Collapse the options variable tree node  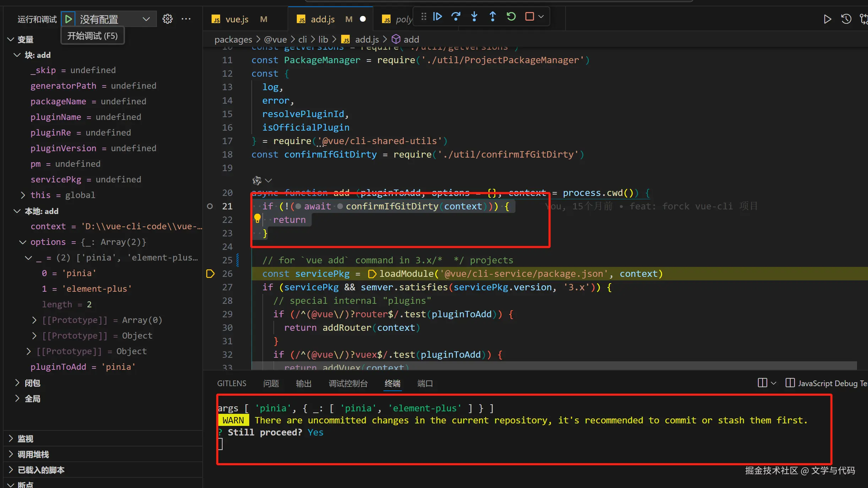coord(23,242)
